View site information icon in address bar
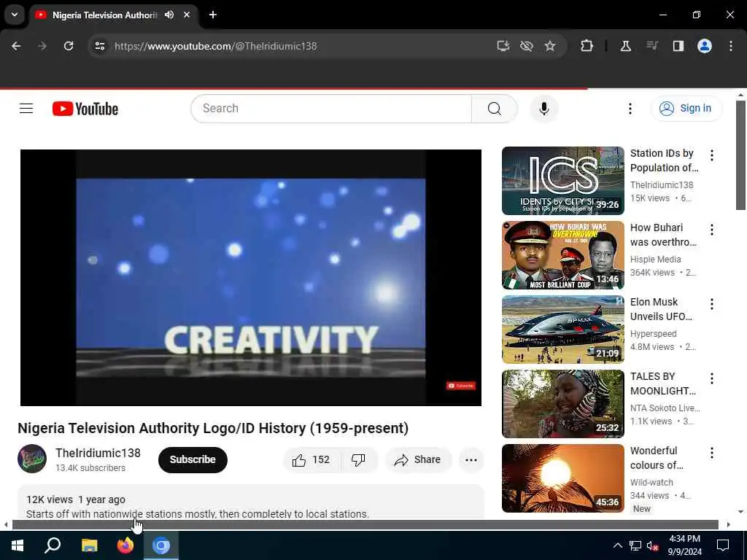This screenshot has width=747, height=560. click(99, 46)
